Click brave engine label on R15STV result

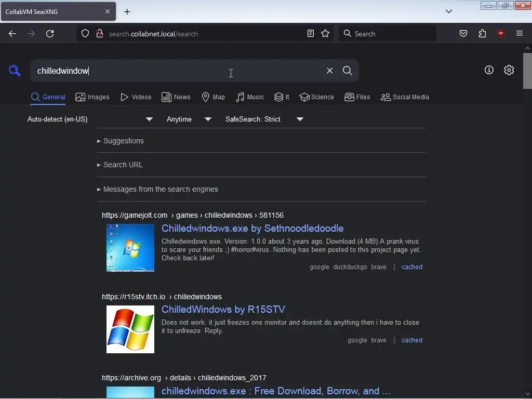point(379,340)
